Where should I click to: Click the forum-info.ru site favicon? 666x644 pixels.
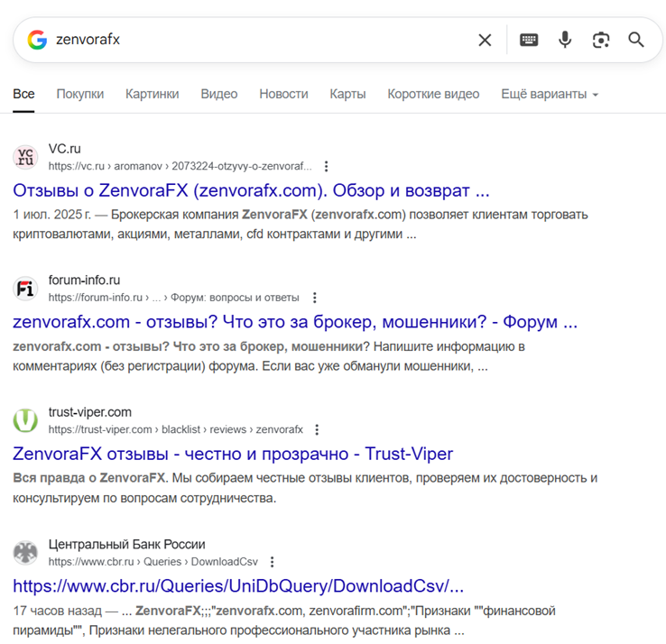point(25,289)
